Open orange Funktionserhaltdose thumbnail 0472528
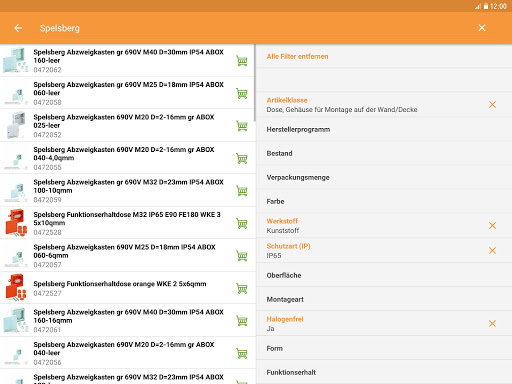 16,223
